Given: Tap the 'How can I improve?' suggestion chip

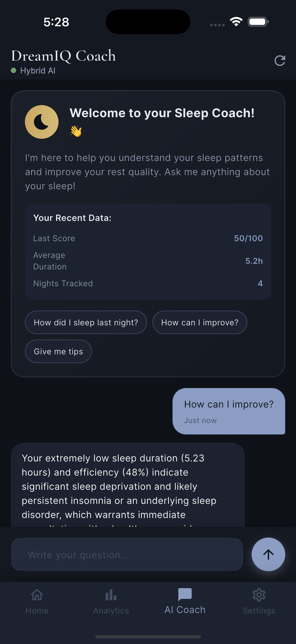Looking at the screenshot, I should coord(199,322).
